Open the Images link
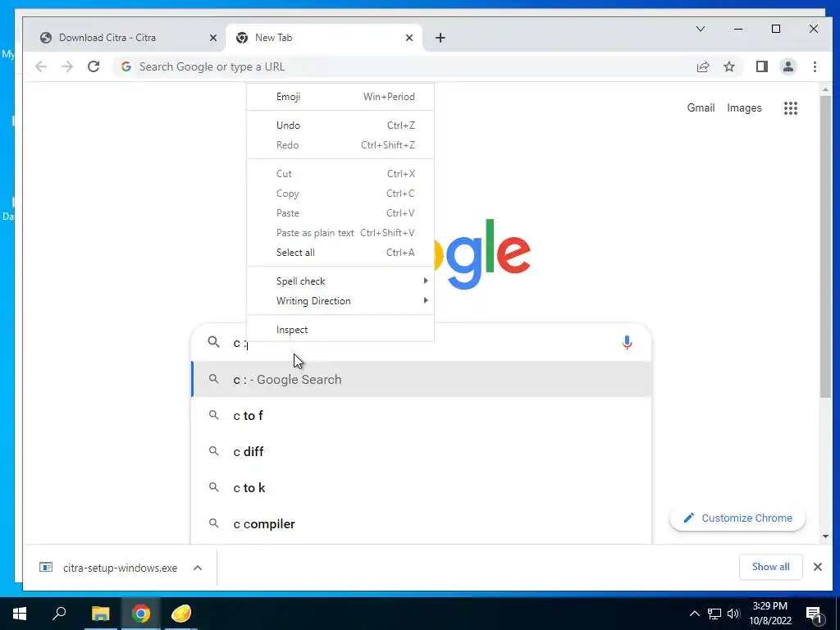This screenshot has height=630, width=840. pyautogui.click(x=744, y=107)
